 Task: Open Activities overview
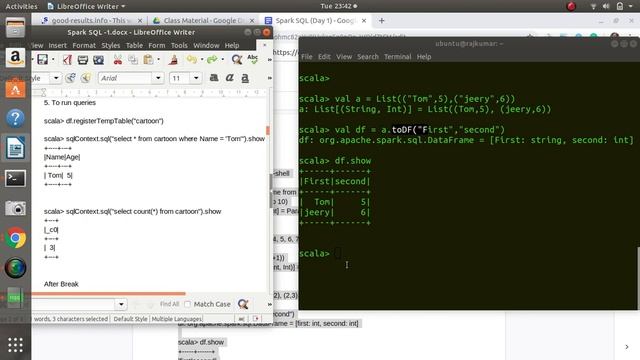click(21, 6)
